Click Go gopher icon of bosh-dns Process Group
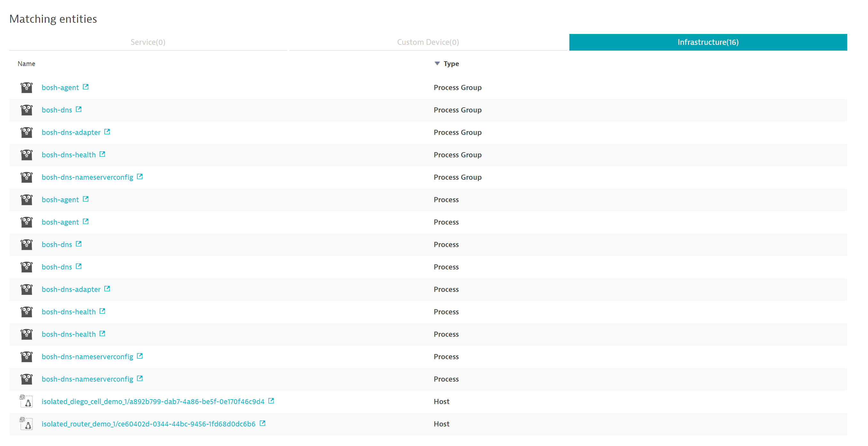The width and height of the screenshot is (868, 446). coord(27,110)
